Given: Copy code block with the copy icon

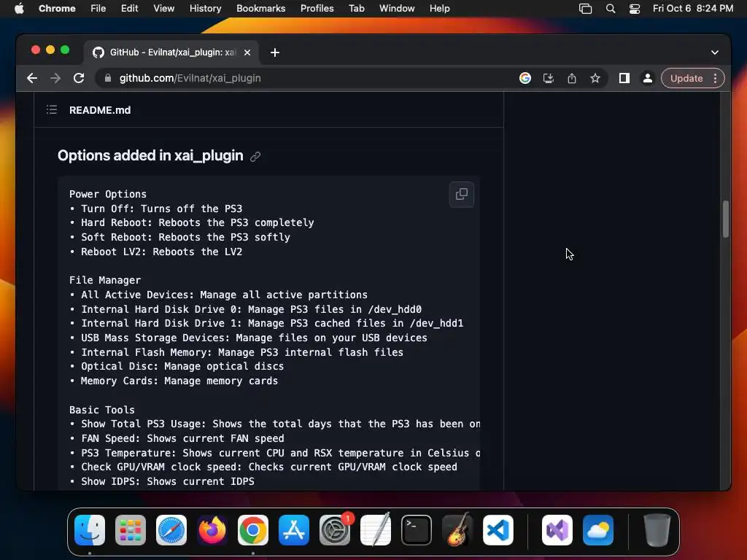Looking at the screenshot, I should [x=461, y=194].
